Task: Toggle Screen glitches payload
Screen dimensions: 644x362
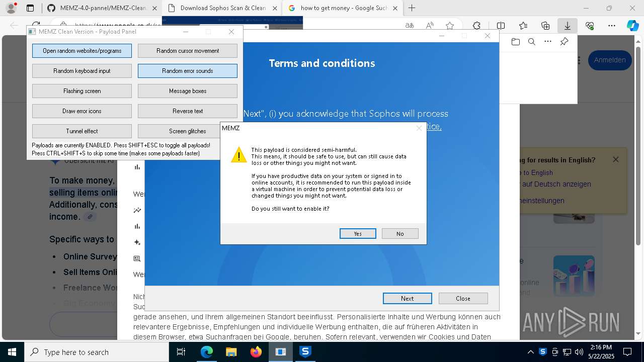Action: pyautogui.click(x=188, y=131)
